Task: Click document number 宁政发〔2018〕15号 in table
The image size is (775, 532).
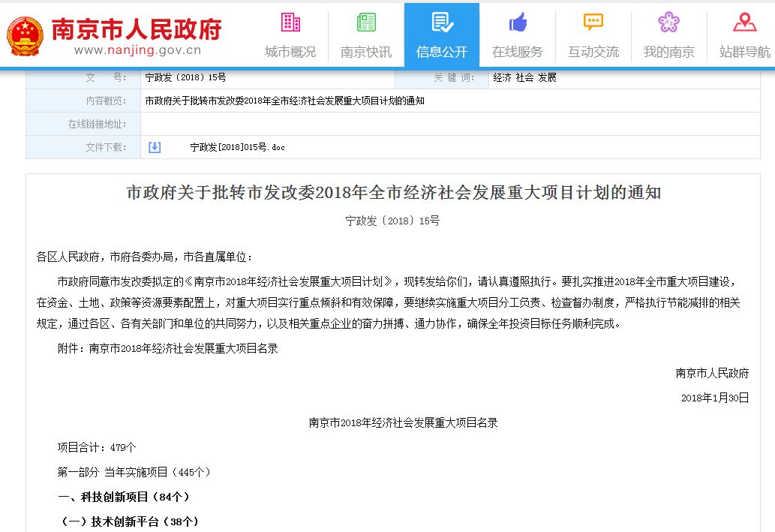Action: click(185, 77)
